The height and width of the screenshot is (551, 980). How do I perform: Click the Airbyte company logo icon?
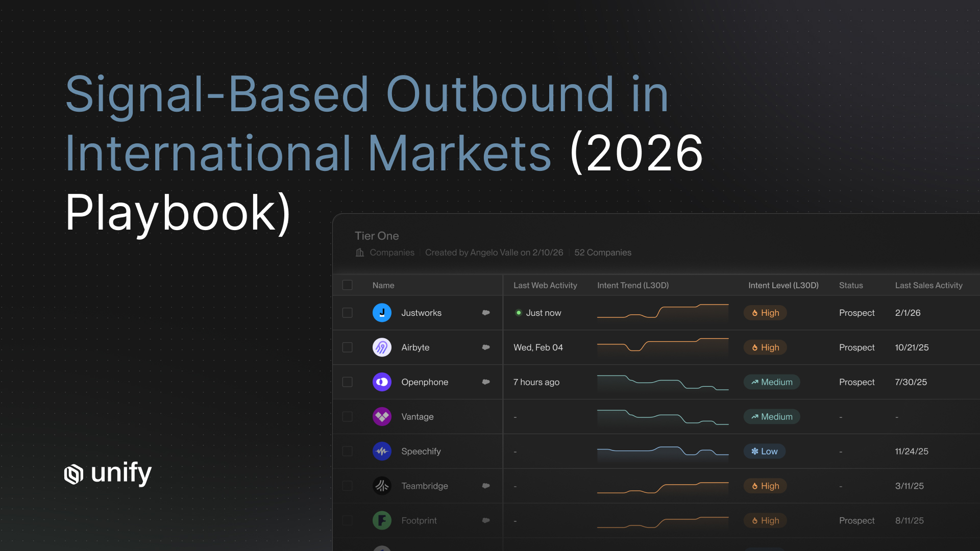[x=382, y=347]
